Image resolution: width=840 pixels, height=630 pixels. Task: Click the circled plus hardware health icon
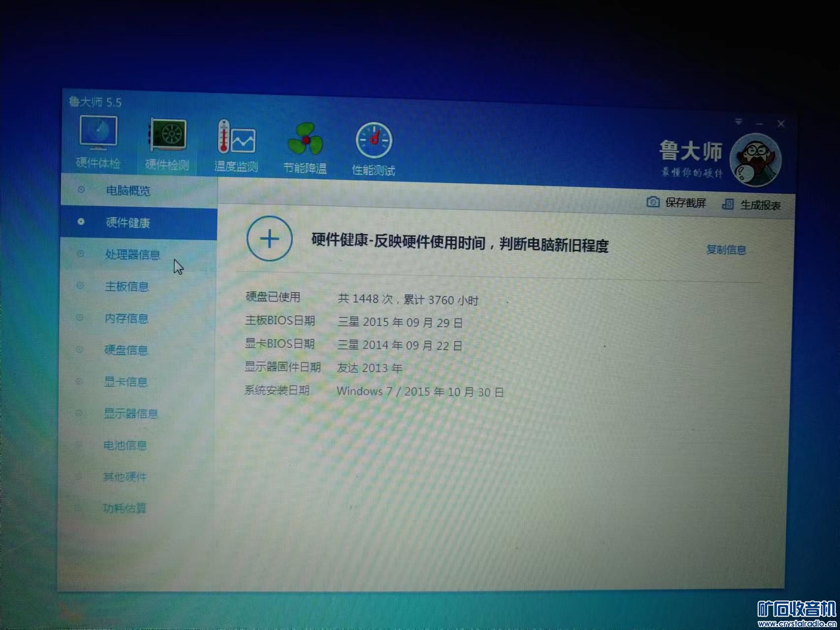(x=269, y=239)
